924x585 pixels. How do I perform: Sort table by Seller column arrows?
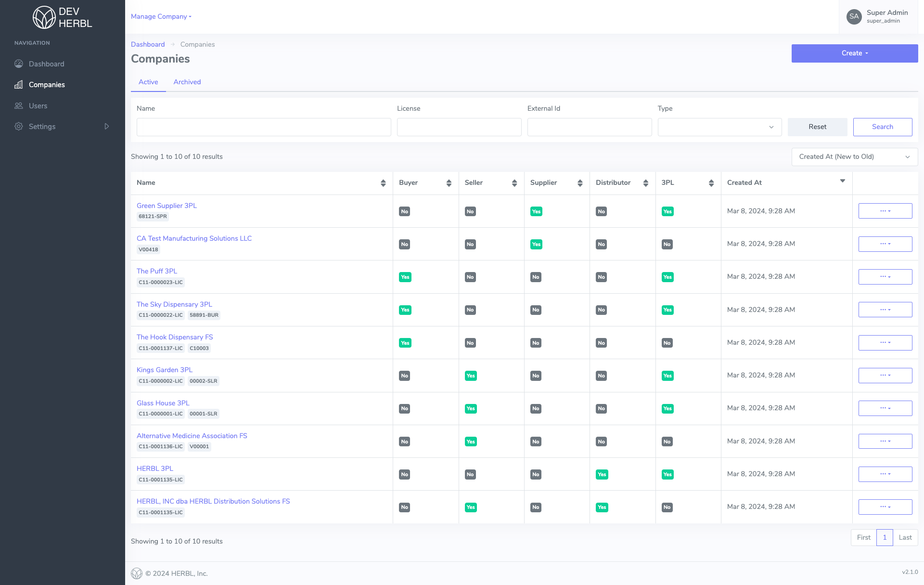pyautogui.click(x=514, y=183)
